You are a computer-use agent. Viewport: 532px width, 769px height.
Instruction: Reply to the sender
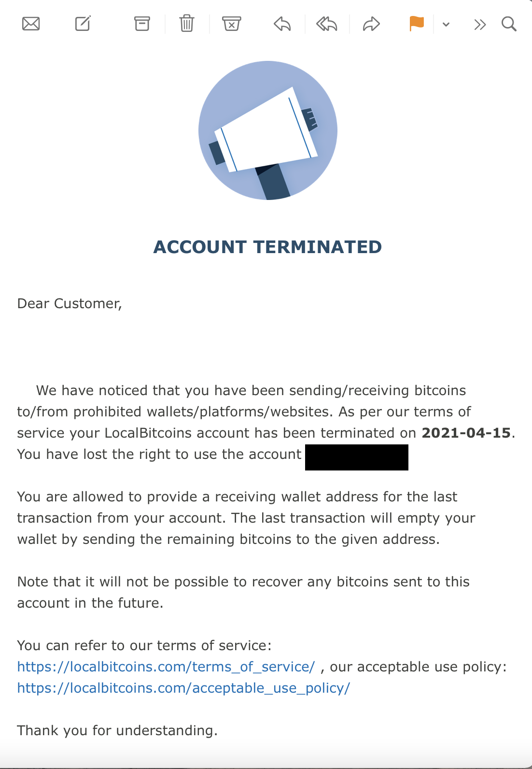click(282, 24)
